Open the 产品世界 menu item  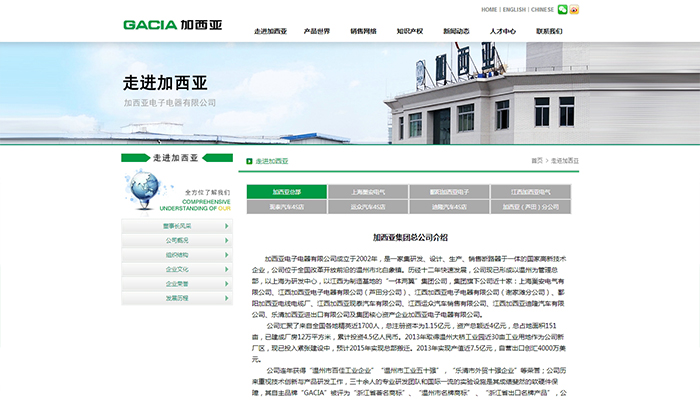tap(317, 31)
